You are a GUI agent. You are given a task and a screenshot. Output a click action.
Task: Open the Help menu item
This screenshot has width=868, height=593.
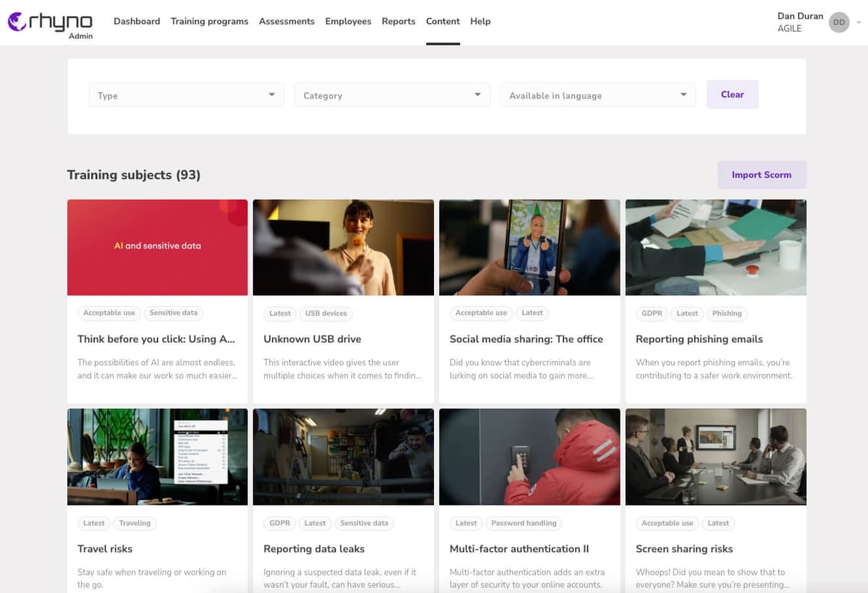[480, 22]
